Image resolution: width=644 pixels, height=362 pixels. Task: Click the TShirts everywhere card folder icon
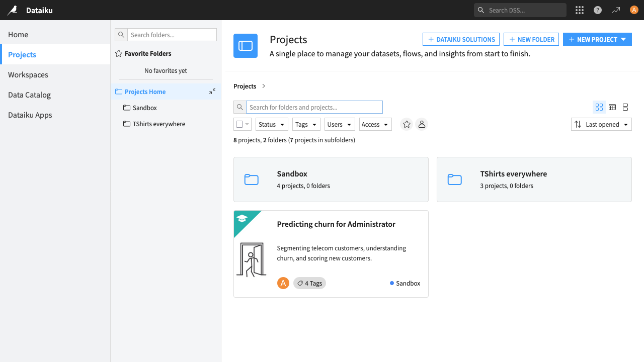pyautogui.click(x=455, y=179)
